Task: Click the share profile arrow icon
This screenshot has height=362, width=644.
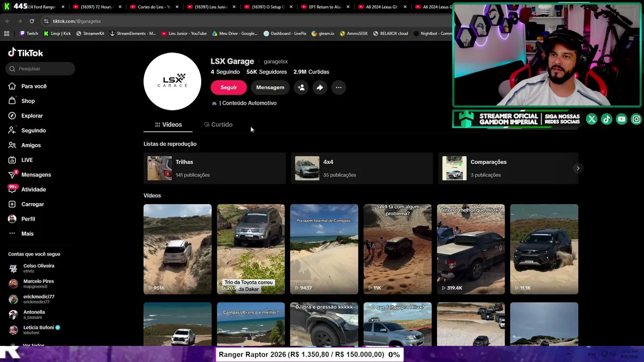Action: [319, 87]
